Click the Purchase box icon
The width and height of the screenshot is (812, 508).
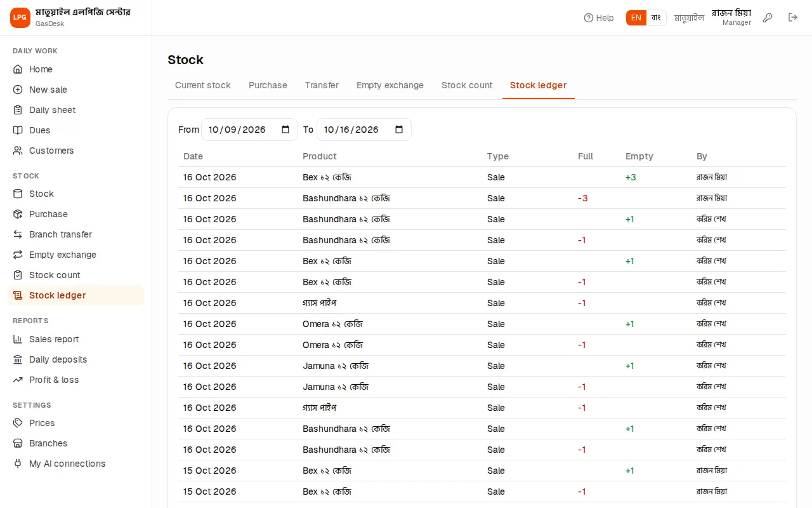click(x=18, y=214)
